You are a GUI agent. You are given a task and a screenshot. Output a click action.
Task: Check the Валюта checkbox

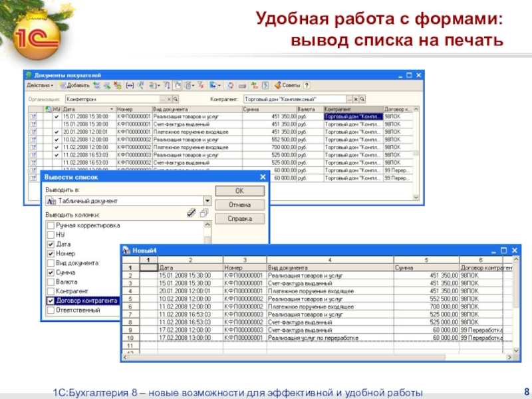(x=51, y=282)
